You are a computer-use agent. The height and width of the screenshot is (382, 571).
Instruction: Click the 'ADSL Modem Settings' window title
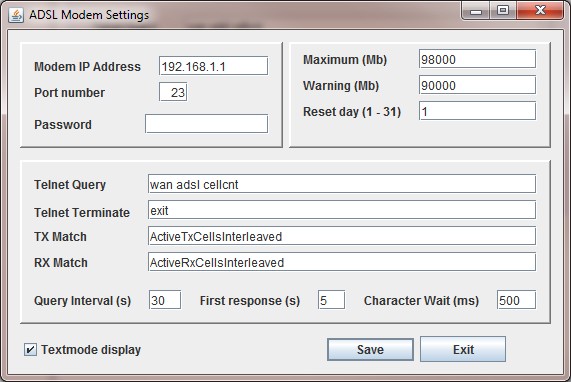point(89,15)
